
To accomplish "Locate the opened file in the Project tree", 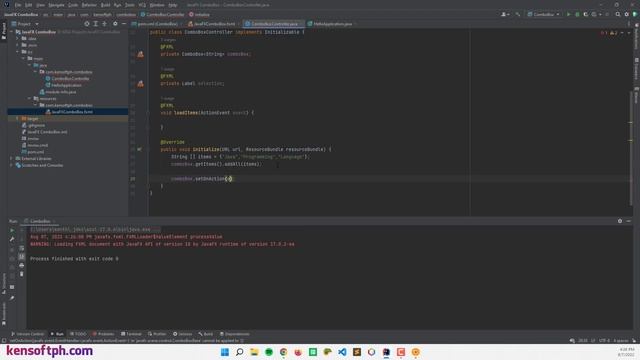I will 87,24.
